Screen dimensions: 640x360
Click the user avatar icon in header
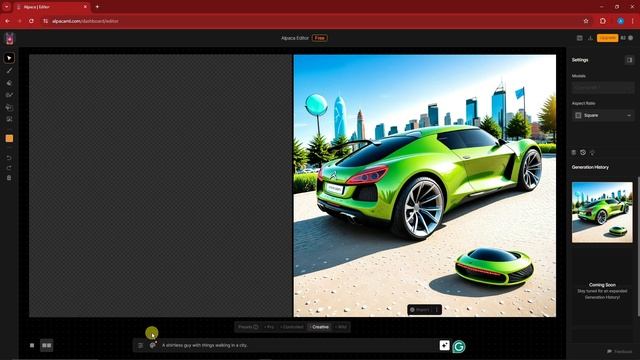631,38
